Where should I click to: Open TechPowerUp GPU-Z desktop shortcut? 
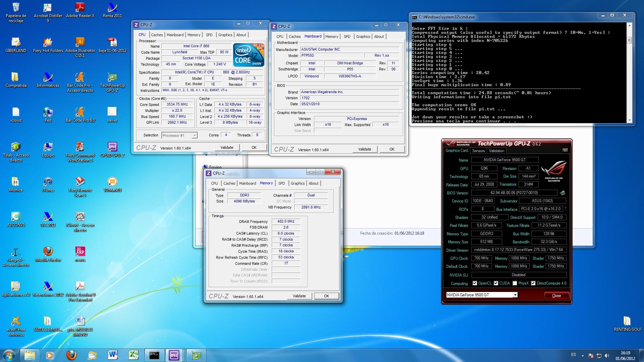112,82
